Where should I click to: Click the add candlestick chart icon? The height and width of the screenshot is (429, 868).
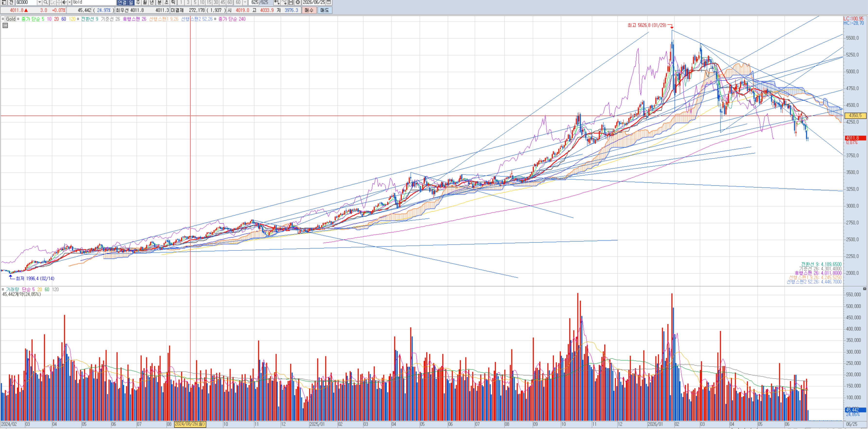pyautogui.click(x=277, y=2)
